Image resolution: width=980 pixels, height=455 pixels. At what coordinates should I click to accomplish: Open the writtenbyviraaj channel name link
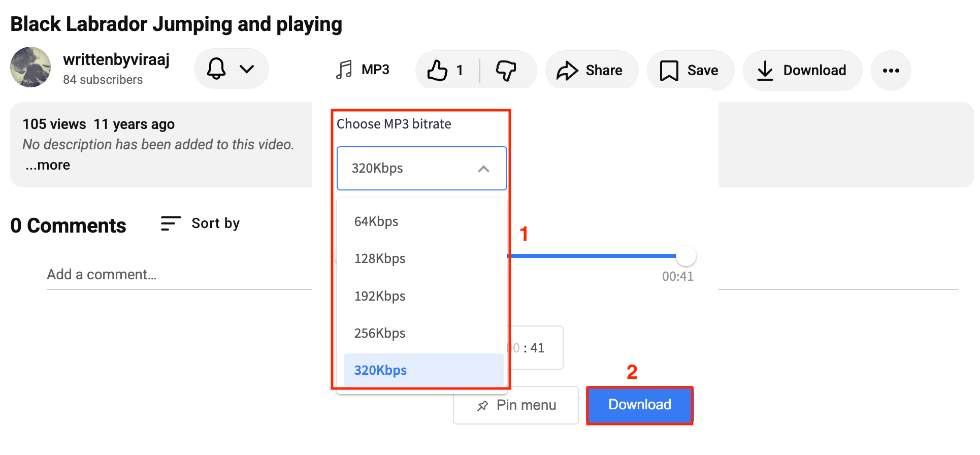[116, 59]
